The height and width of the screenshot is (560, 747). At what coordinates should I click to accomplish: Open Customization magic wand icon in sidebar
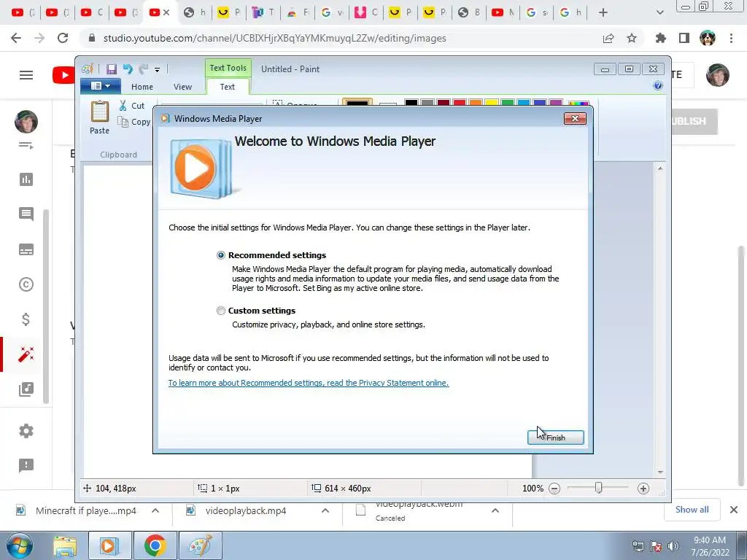pyautogui.click(x=26, y=354)
